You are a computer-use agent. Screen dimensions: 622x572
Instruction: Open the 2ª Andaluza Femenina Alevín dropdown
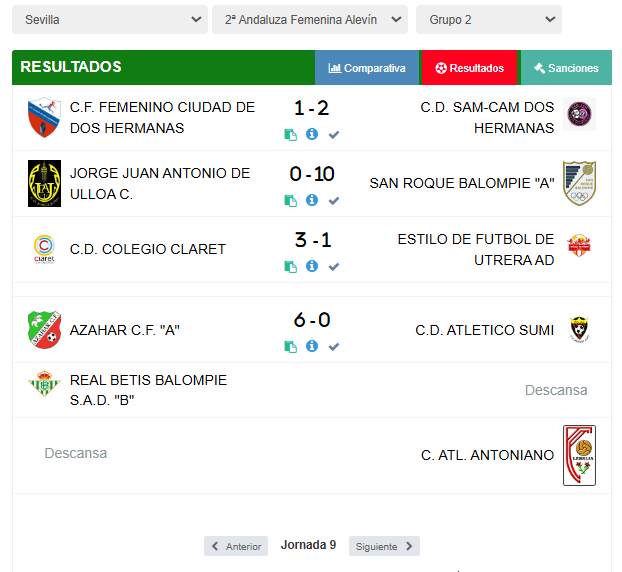(310, 19)
